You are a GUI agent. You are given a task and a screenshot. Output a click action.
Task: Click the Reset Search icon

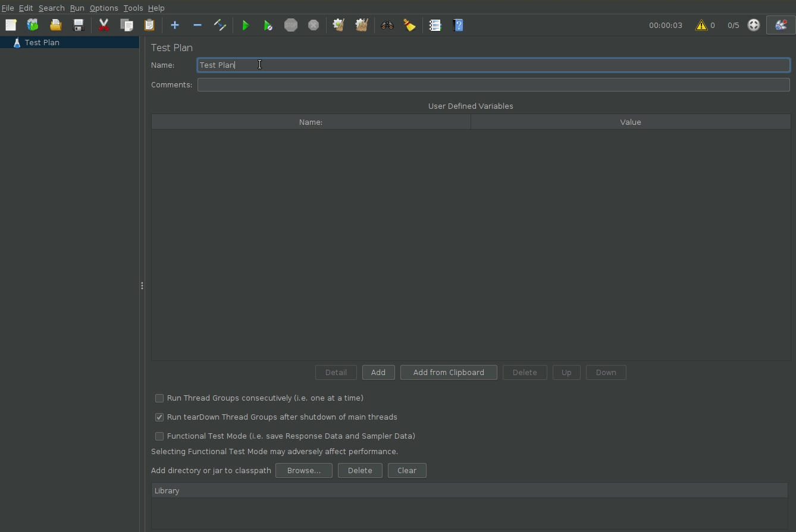(x=410, y=25)
